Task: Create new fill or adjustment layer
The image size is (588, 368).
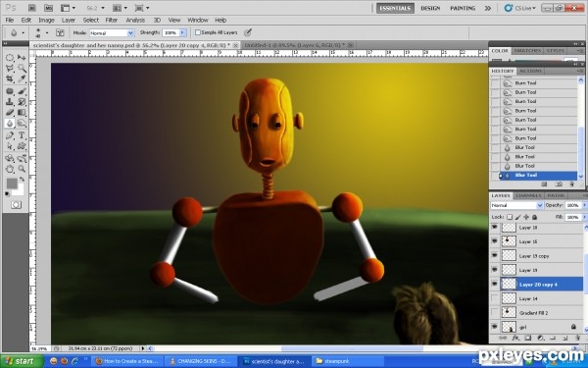Action: [540, 338]
